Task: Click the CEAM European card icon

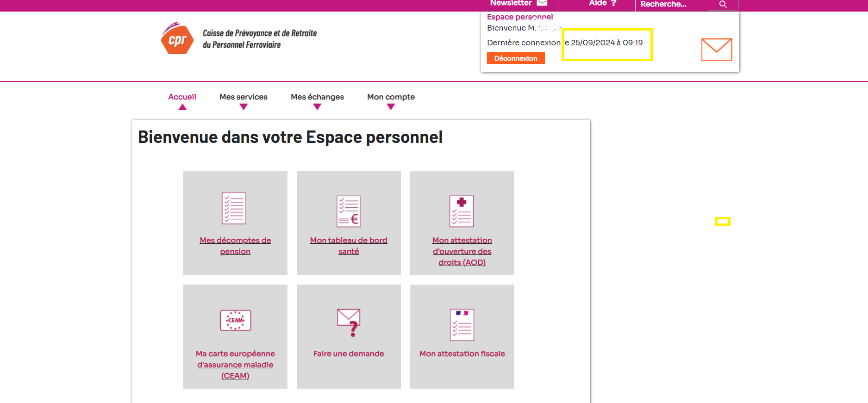Action: (x=235, y=320)
